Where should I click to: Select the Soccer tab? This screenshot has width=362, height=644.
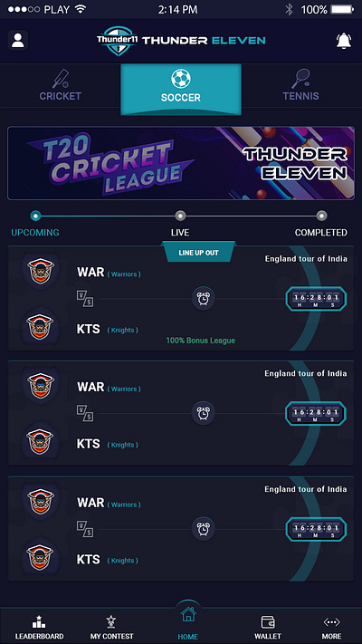181,89
